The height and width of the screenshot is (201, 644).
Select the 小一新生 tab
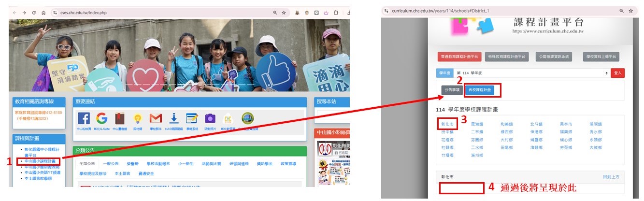[x=186, y=164]
